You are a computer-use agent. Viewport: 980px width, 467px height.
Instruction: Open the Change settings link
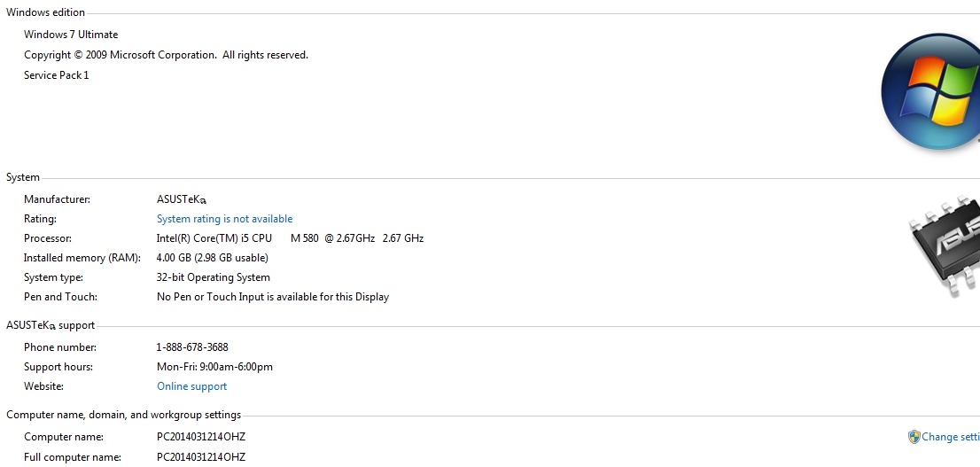click(951, 437)
